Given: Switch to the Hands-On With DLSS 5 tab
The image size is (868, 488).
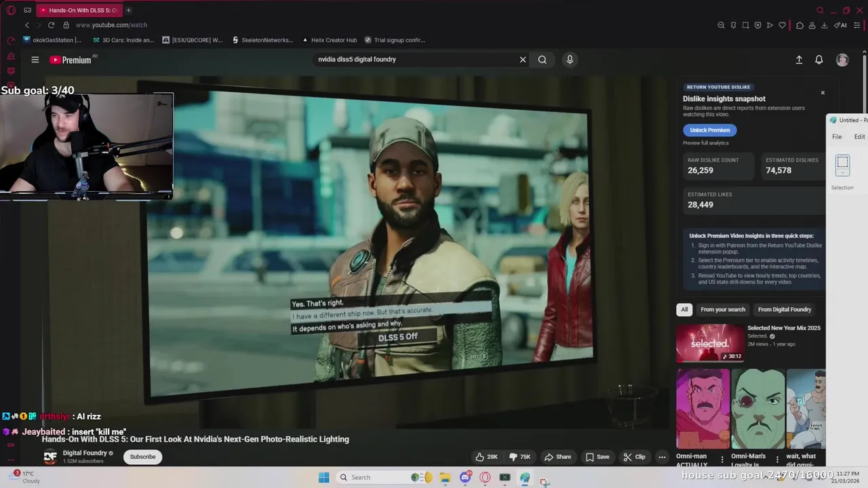Looking at the screenshot, I should pos(78,10).
